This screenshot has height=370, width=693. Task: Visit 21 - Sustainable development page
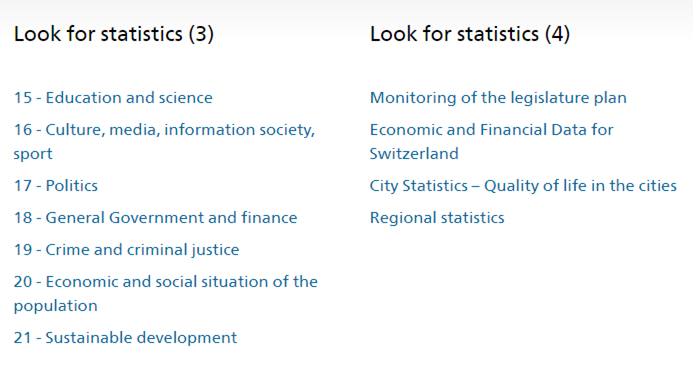(x=126, y=338)
